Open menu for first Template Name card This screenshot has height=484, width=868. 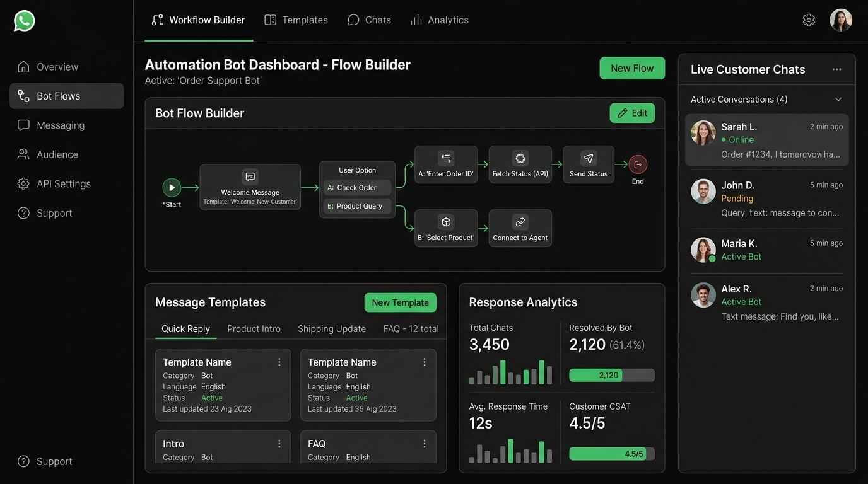point(279,362)
